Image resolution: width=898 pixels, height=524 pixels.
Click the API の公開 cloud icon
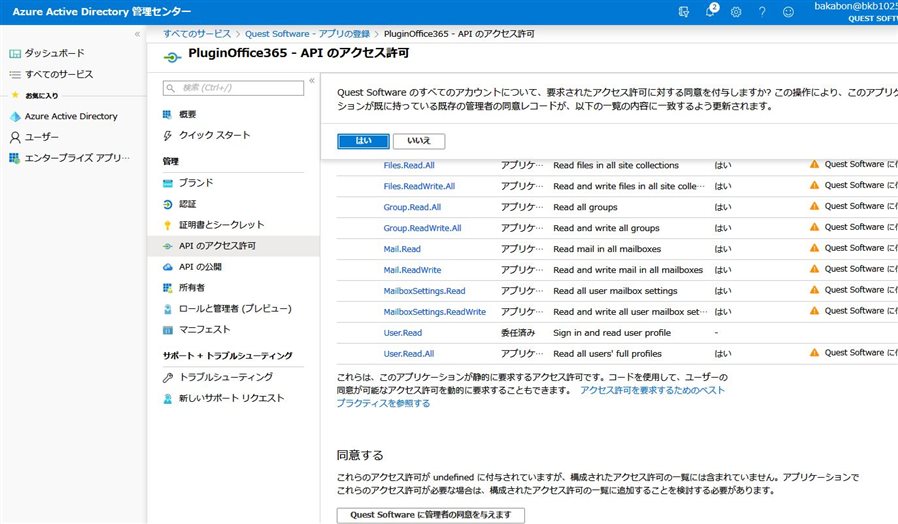(x=167, y=267)
